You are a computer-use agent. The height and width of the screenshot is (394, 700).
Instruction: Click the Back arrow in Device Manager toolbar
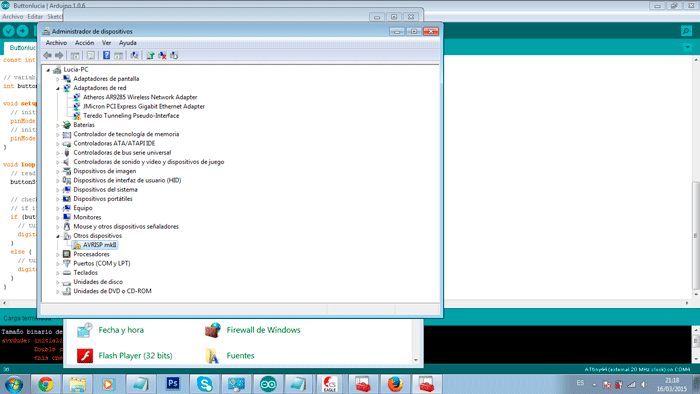coord(48,55)
